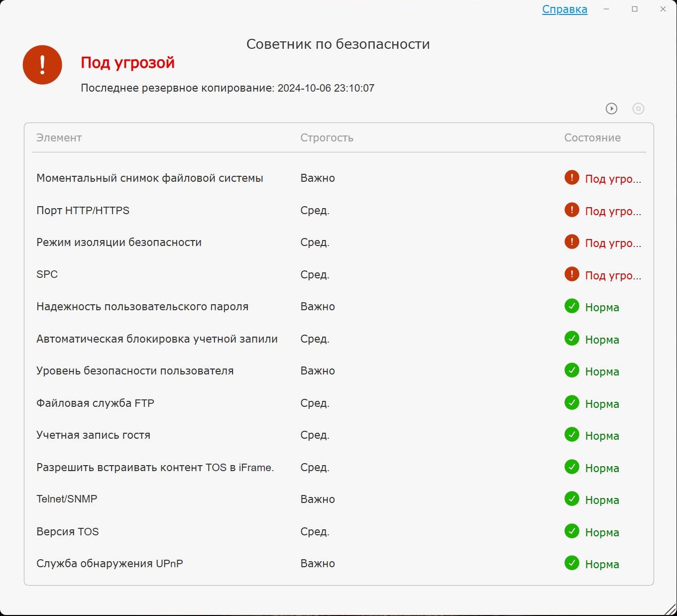Select the Учетная запись гостя item
Image resolution: width=677 pixels, height=616 pixels.
click(93, 435)
